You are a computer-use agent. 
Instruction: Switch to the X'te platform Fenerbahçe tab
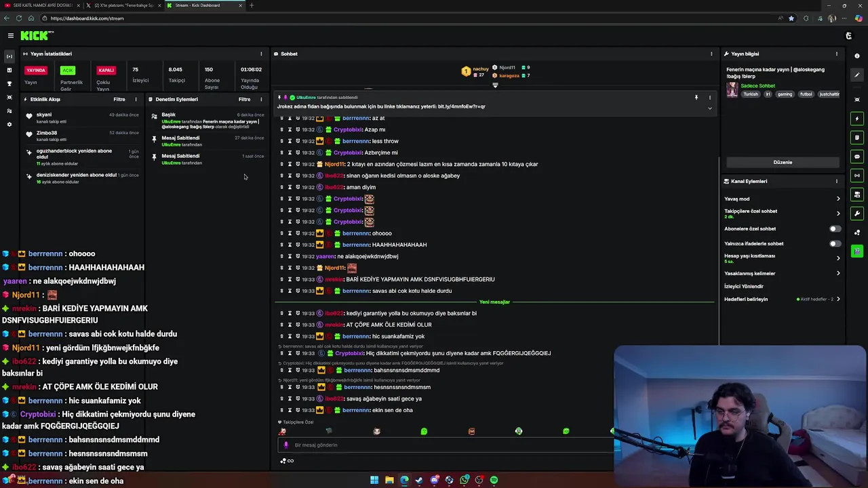pos(123,5)
